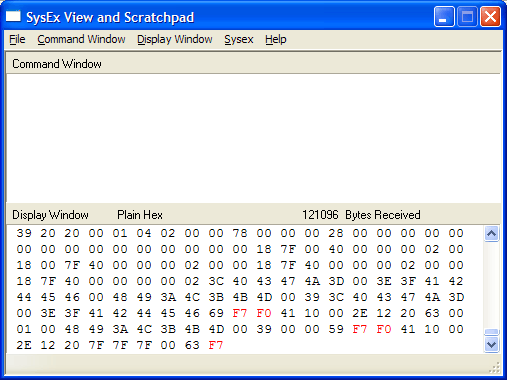Image resolution: width=507 pixels, height=380 pixels.
Task: Open the Help menu
Action: [276, 39]
